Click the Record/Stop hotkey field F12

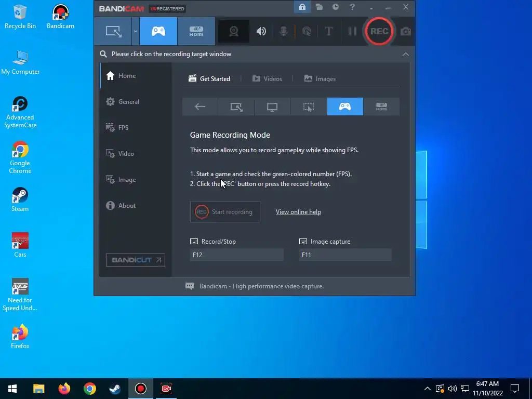(236, 255)
